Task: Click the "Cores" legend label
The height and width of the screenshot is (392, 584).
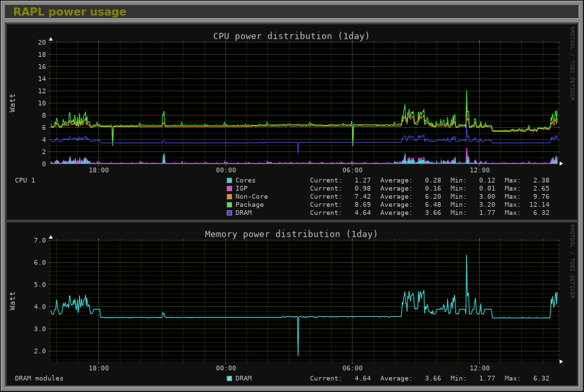Action: [x=246, y=180]
